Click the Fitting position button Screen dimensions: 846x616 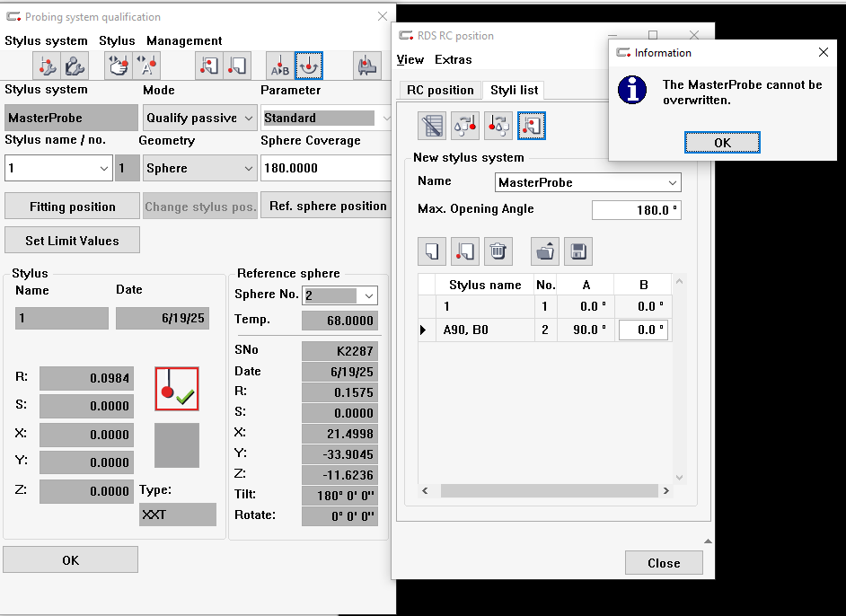tap(73, 207)
